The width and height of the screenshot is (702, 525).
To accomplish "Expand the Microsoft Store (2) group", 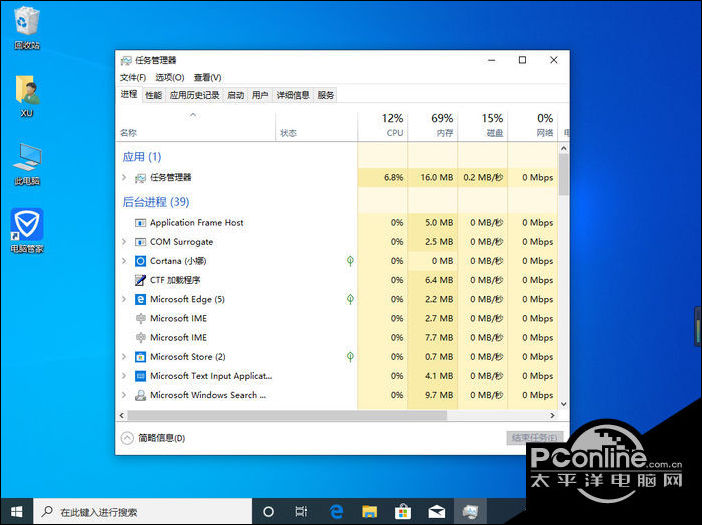I will [124, 357].
